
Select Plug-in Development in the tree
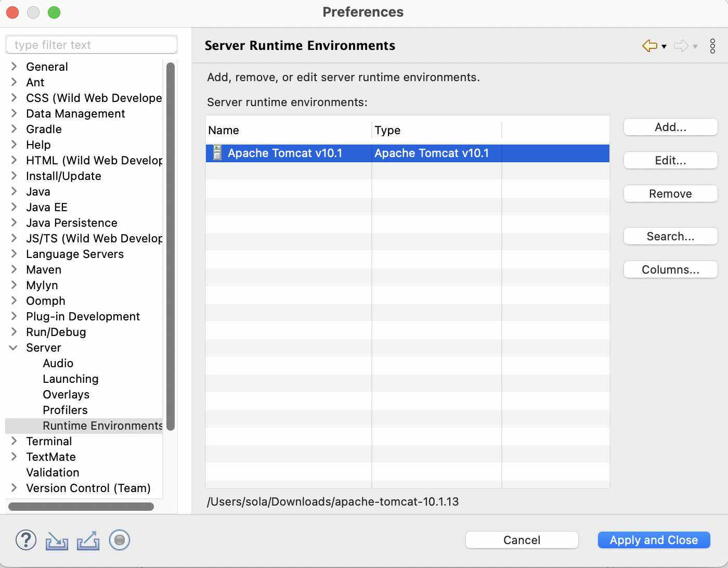click(83, 316)
